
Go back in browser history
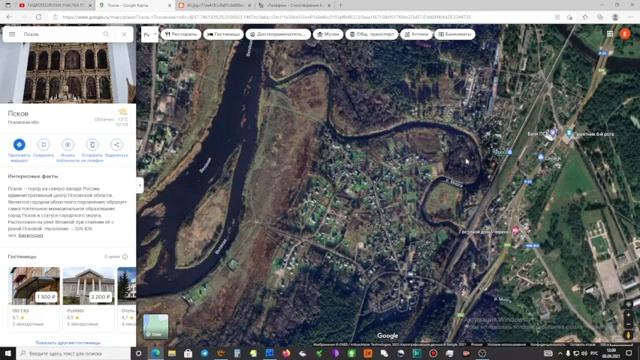click(x=9, y=17)
